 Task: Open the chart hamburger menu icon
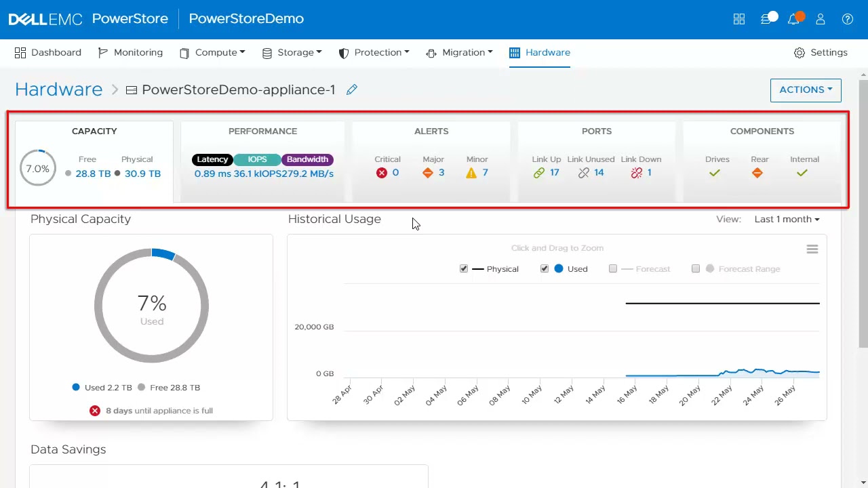tap(812, 249)
